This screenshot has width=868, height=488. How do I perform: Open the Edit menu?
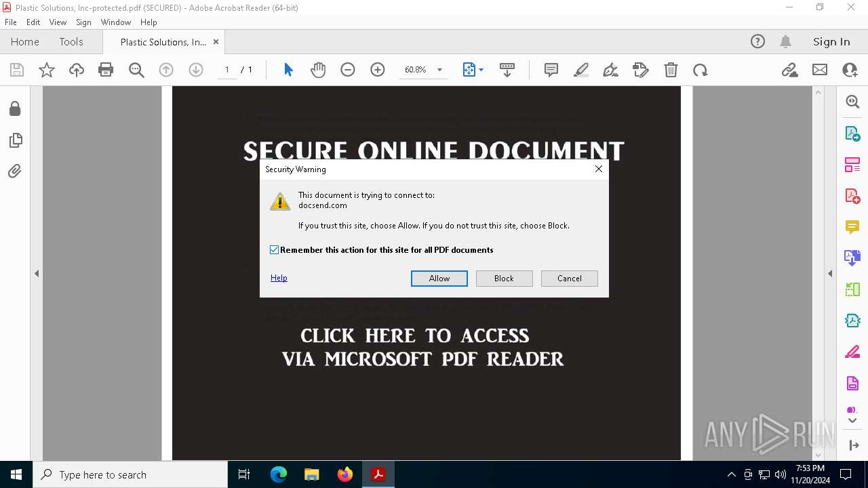33,22
